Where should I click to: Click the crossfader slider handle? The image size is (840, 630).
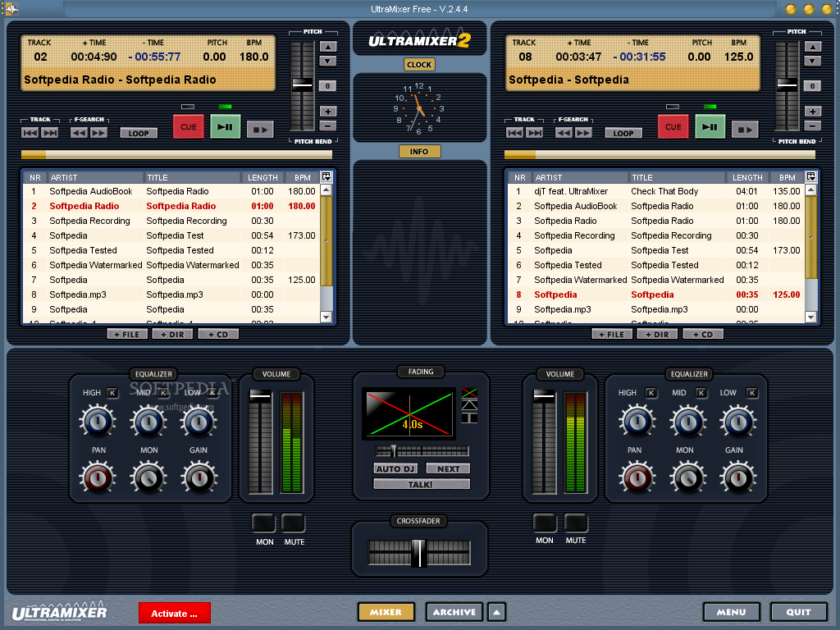[x=419, y=553]
